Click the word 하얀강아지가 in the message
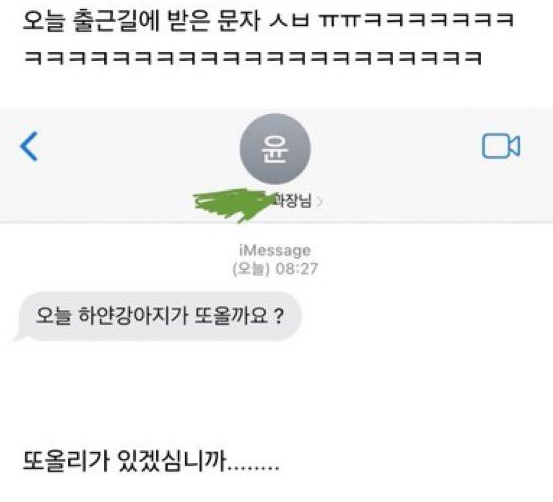Image resolution: width=553 pixels, height=502 pixels. click(x=132, y=316)
